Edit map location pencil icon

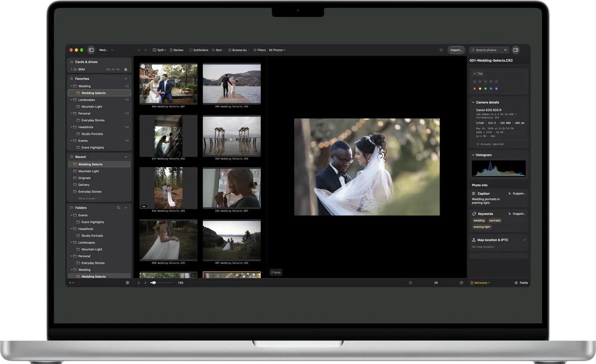[x=524, y=240]
